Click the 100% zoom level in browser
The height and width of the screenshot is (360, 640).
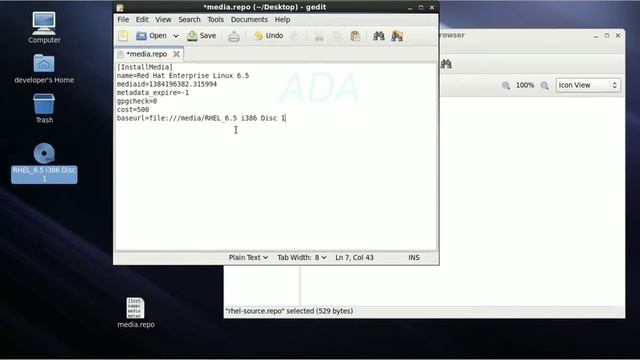coord(525,85)
